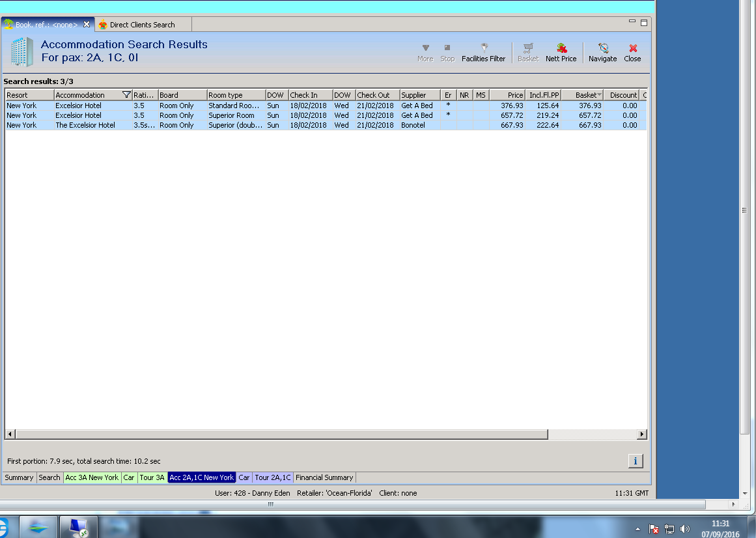Viewport: 756px width, 538px height.
Task: Sort by the Price column header
Action: point(507,95)
